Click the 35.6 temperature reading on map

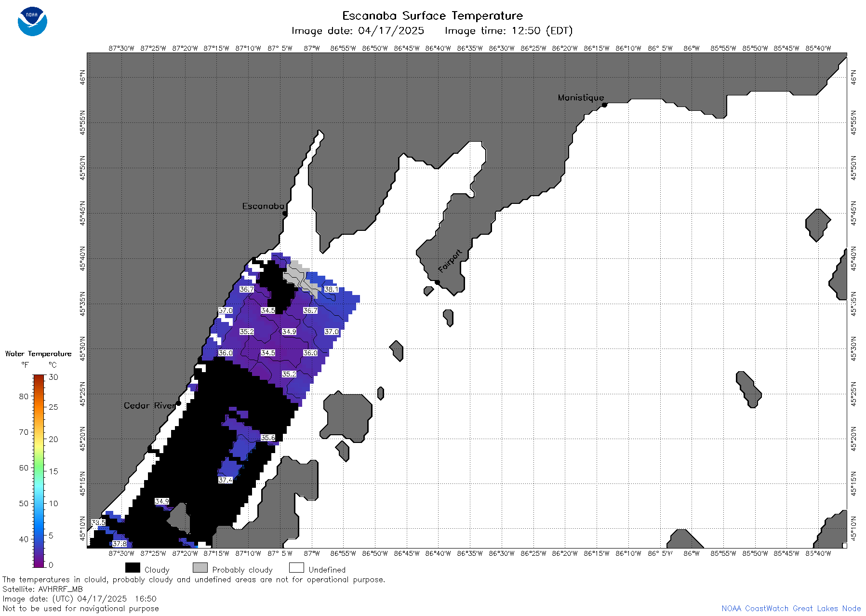(268, 438)
